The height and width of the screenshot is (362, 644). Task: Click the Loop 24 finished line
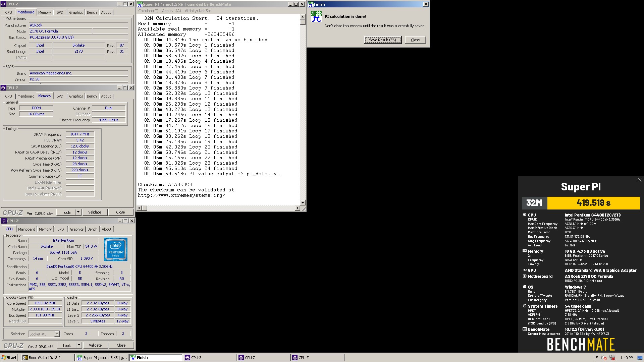tap(191, 169)
